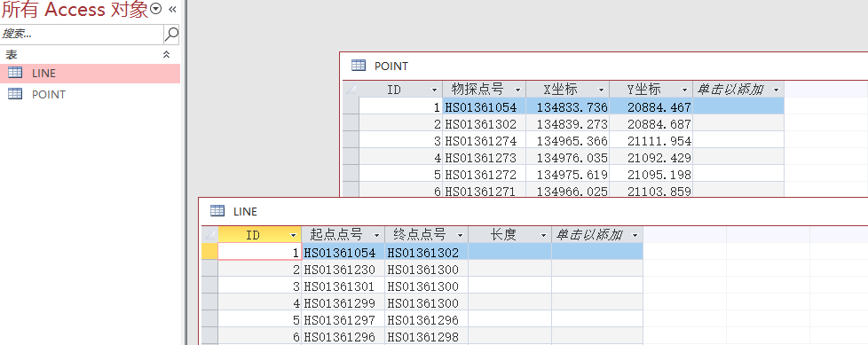The height and width of the screenshot is (345, 868).
Task: Click cell HS01361302 in POINT table
Action: 485,124
